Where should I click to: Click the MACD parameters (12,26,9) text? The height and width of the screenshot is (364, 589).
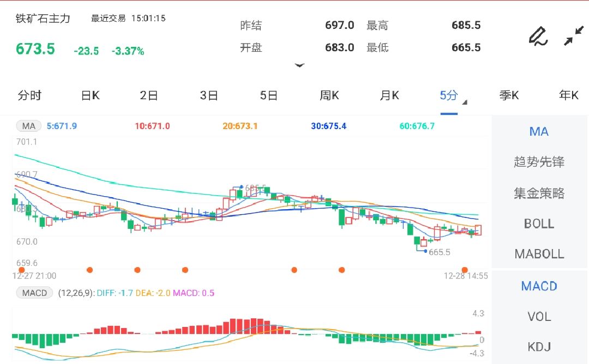(76, 293)
